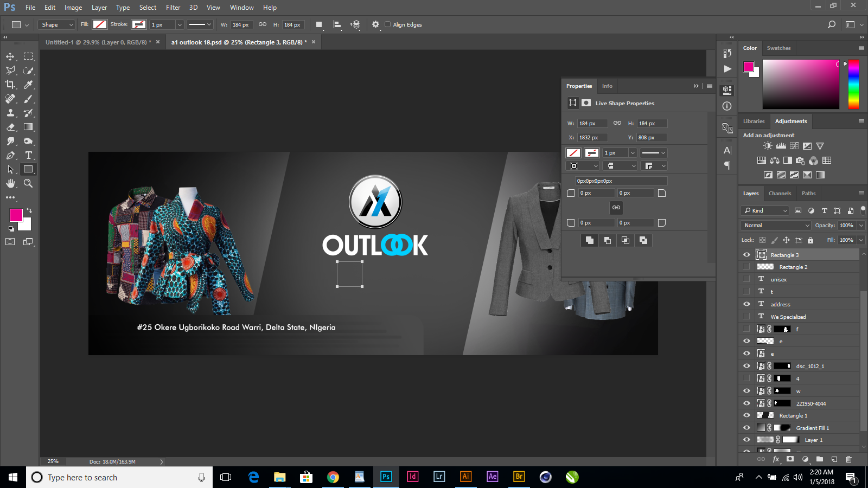Open the stroke width dropdown in the options bar
The image size is (868, 488).
(x=180, y=24)
